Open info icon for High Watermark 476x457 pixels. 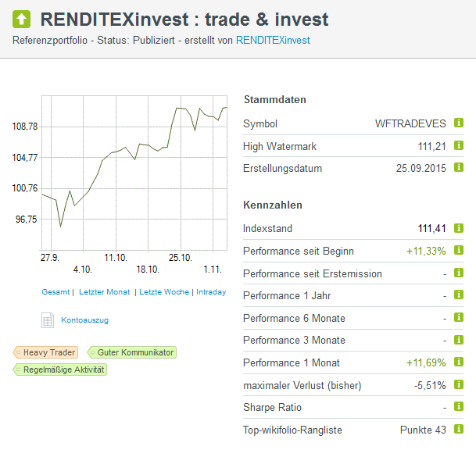click(459, 146)
